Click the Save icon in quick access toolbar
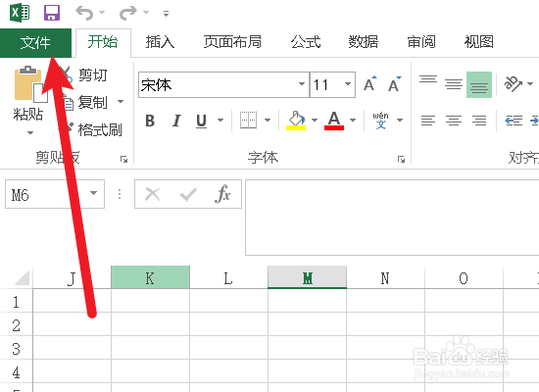The width and height of the screenshot is (539, 392). [x=52, y=13]
